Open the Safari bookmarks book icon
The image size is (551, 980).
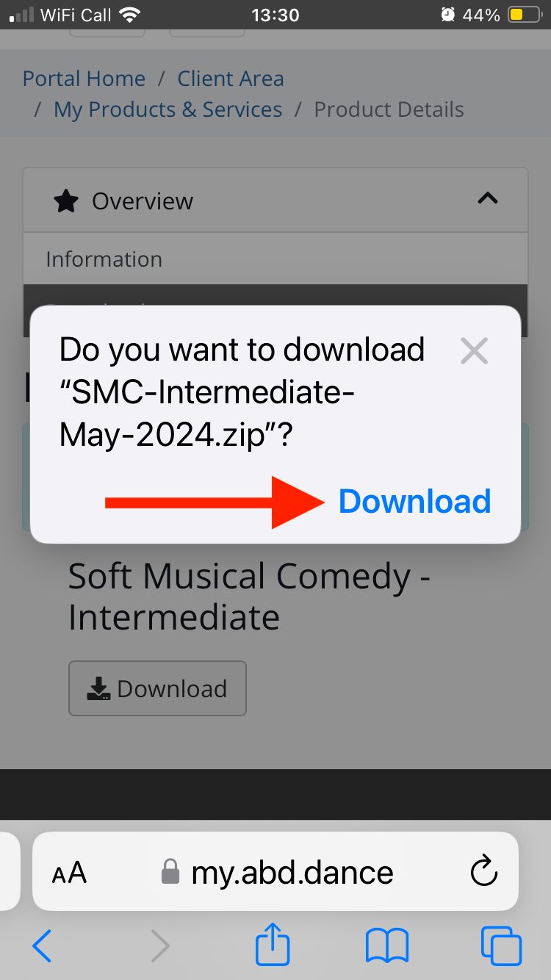(x=387, y=945)
